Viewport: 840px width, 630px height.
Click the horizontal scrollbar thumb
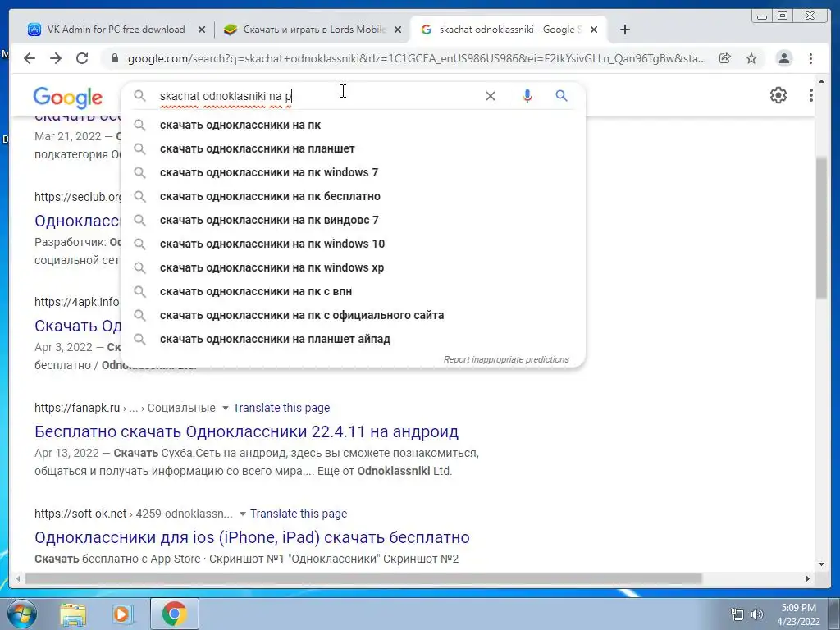coord(363,578)
